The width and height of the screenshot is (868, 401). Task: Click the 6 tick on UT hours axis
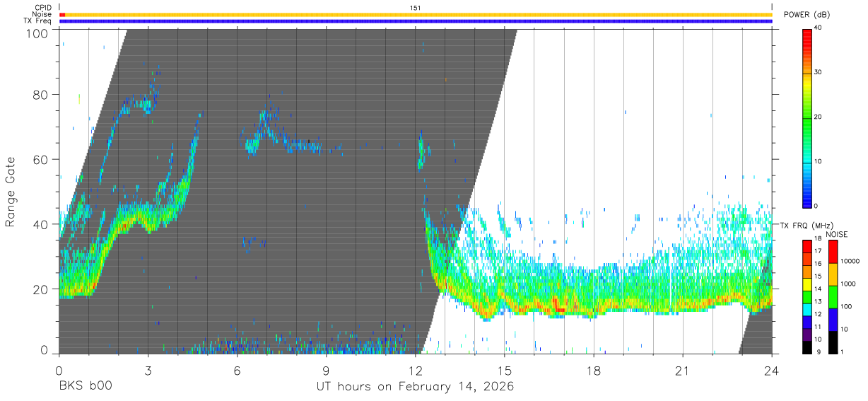[x=237, y=371]
